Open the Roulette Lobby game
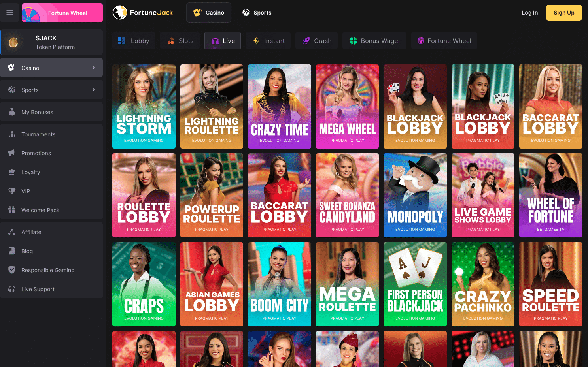The height and width of the screenshot is (367, 588). 144,195
